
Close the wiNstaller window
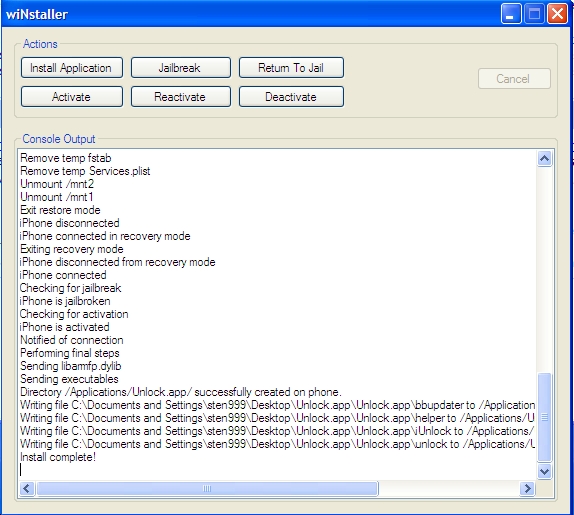coord(557,14)
